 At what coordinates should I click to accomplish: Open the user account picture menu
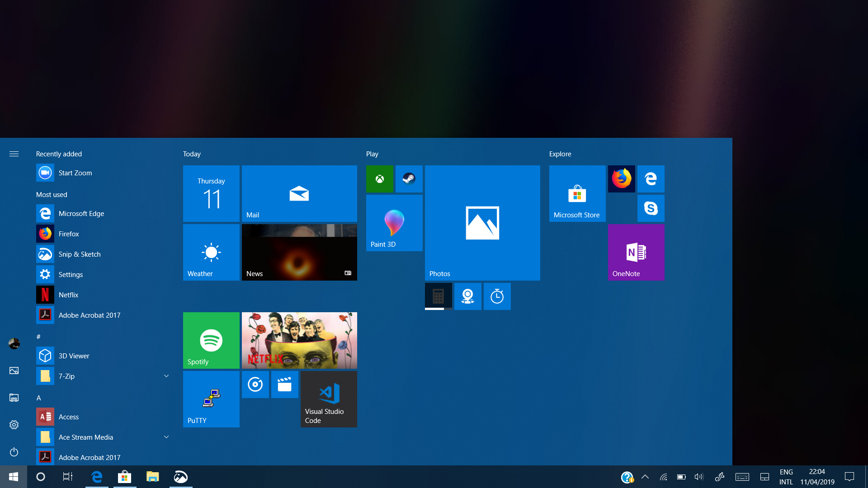tap(14, 344)
